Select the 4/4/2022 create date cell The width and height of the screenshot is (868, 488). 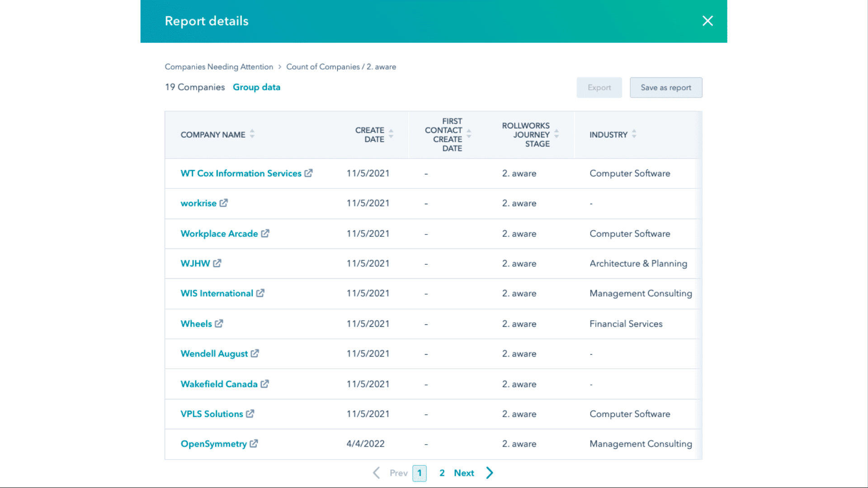coord(365,443)
